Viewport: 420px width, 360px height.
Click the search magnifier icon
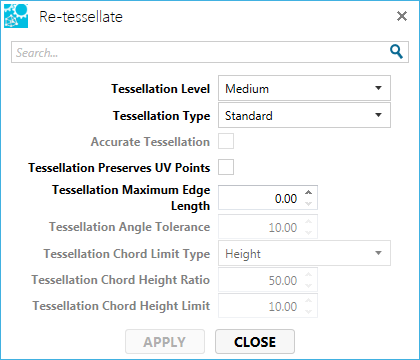coord(396,52)
